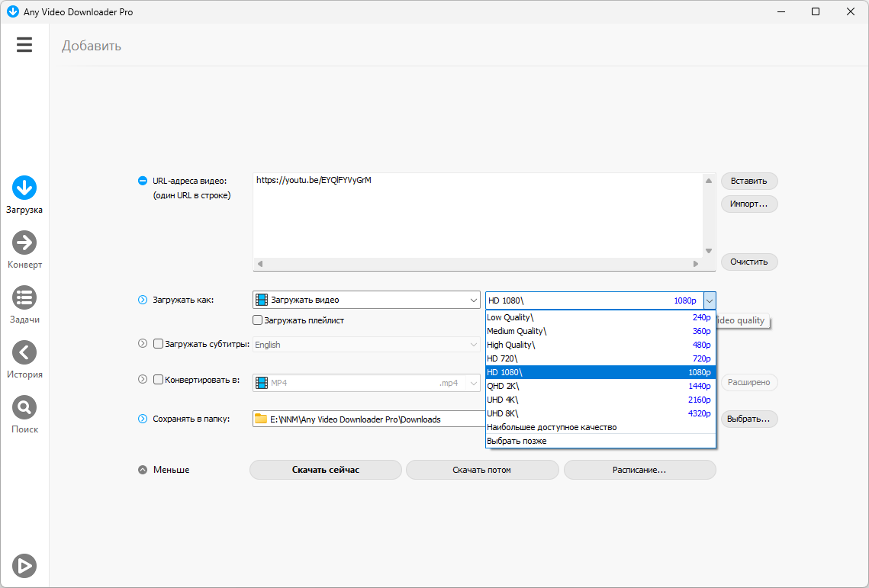Click the Вставить paste button
Viewport: 869px width, 588px height.
tap(748, 181)
